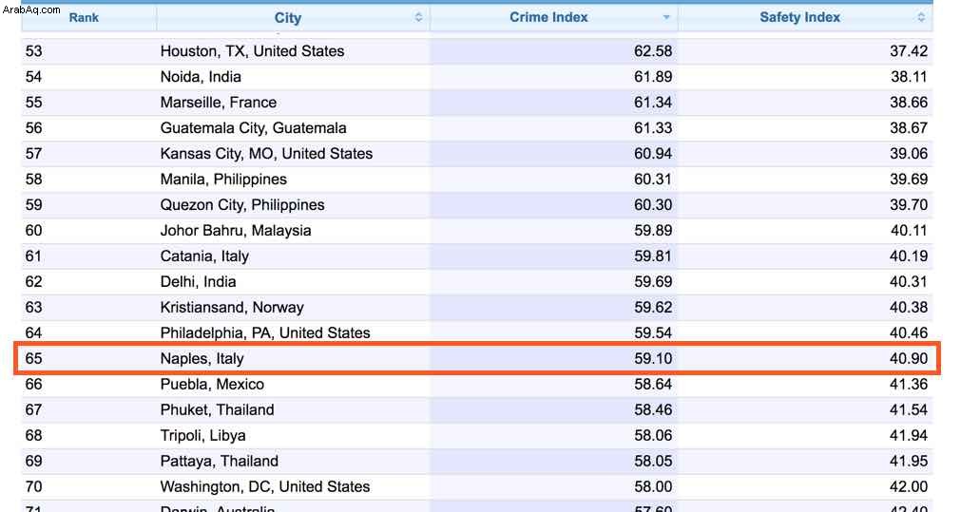Click crime index value 58.05
This screenshot has height=512, width=980.
point(653,461)
